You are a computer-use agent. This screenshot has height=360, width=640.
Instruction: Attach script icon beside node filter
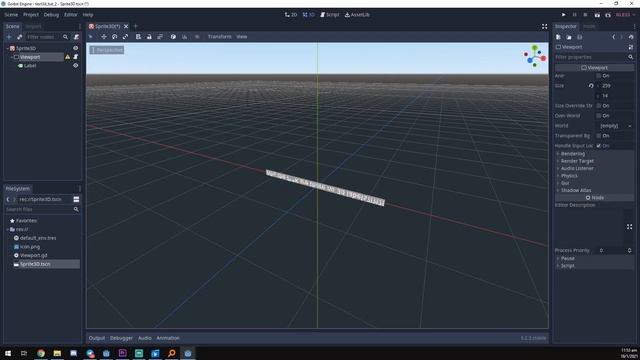click(x=76, y=37)
